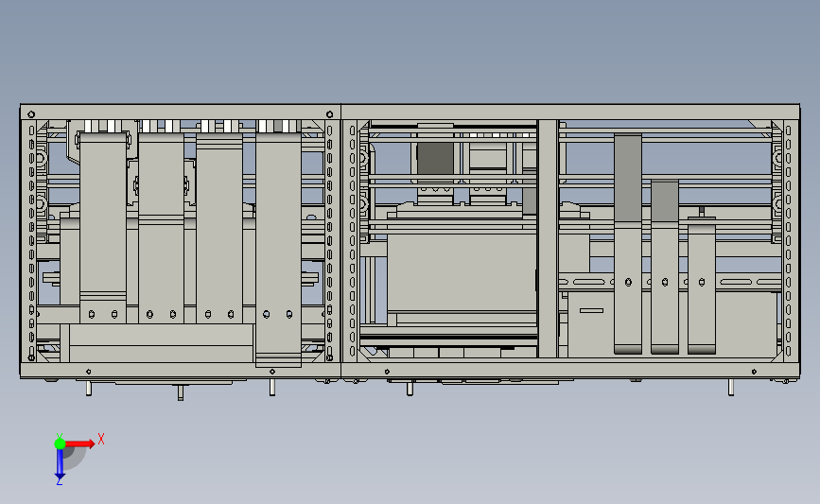
Task: Click the green Y axis dot on triad
Action: tap(60, 443)
